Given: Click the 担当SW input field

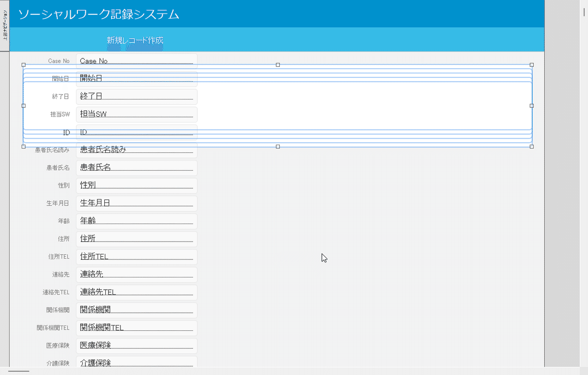Looking at the screenshot, I should coord(137,114).
